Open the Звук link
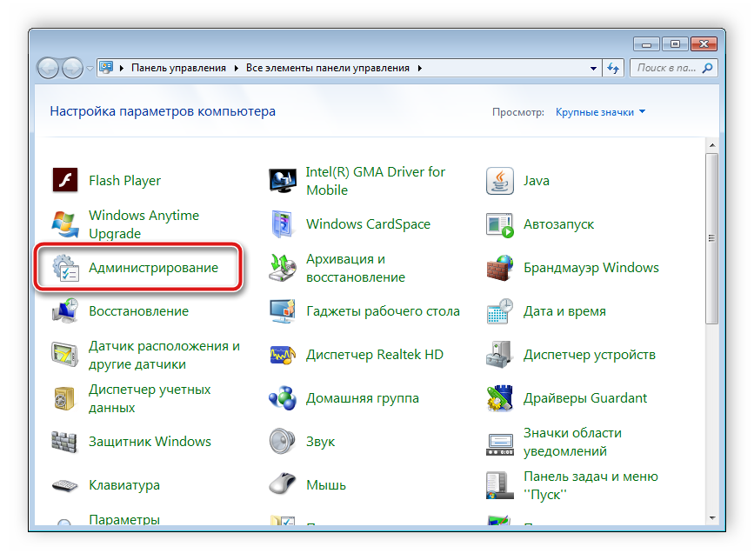 pos(320,442)
